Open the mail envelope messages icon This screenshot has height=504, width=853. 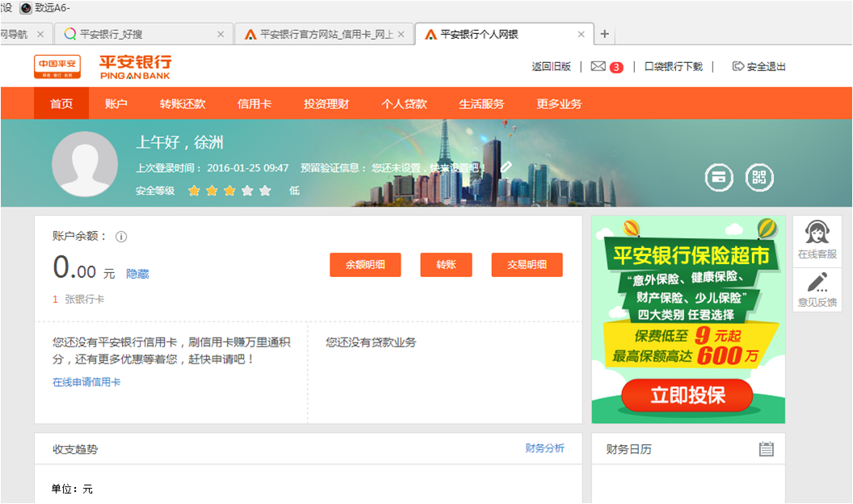click(599, 66)
